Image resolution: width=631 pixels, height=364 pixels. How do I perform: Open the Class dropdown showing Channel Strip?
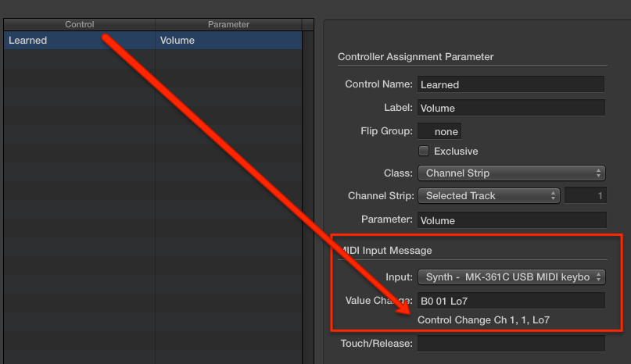pyautogui.click(x=511, y=173)
